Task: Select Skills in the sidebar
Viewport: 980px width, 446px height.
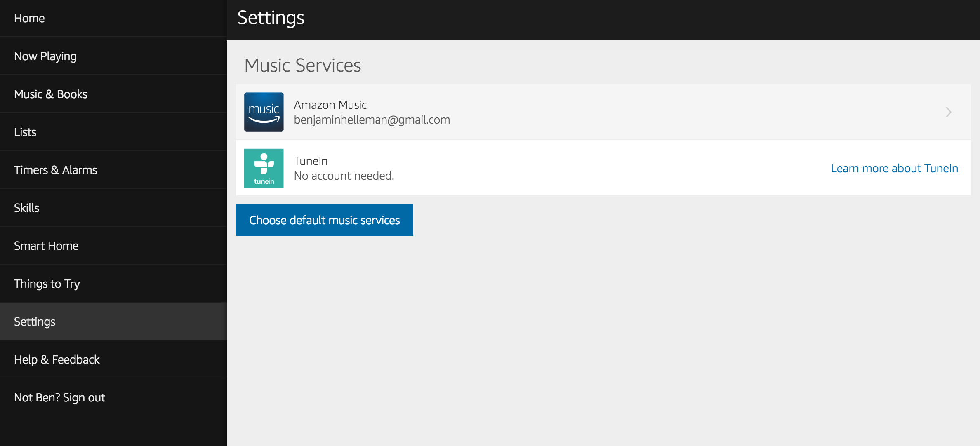Action: pyautogui.click(x=113, y=208)
